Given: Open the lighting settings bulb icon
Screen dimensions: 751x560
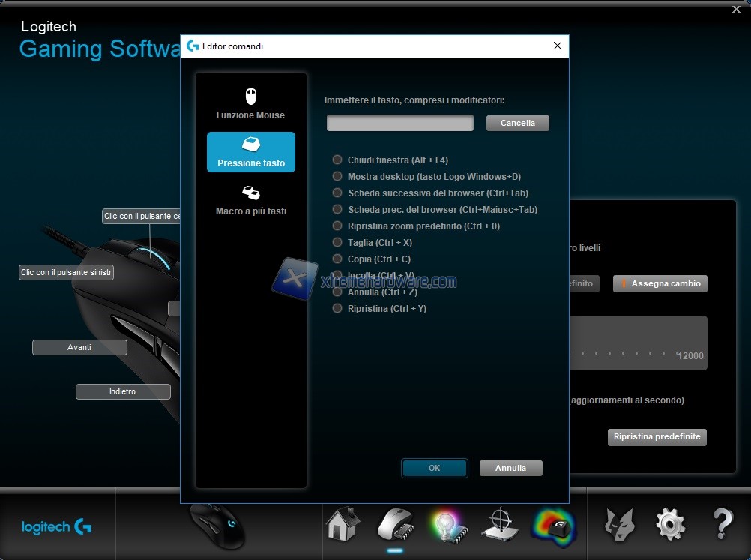Looking at the screenshot, I should point(447,524).
